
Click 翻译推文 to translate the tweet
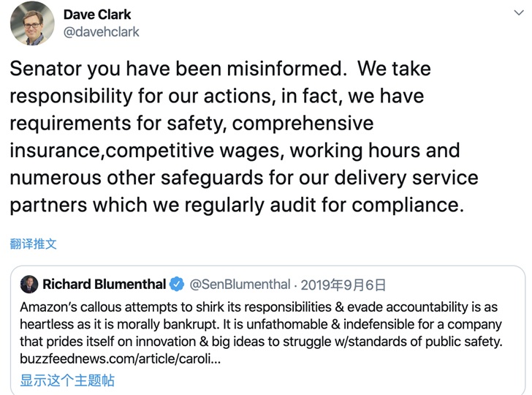34,244
